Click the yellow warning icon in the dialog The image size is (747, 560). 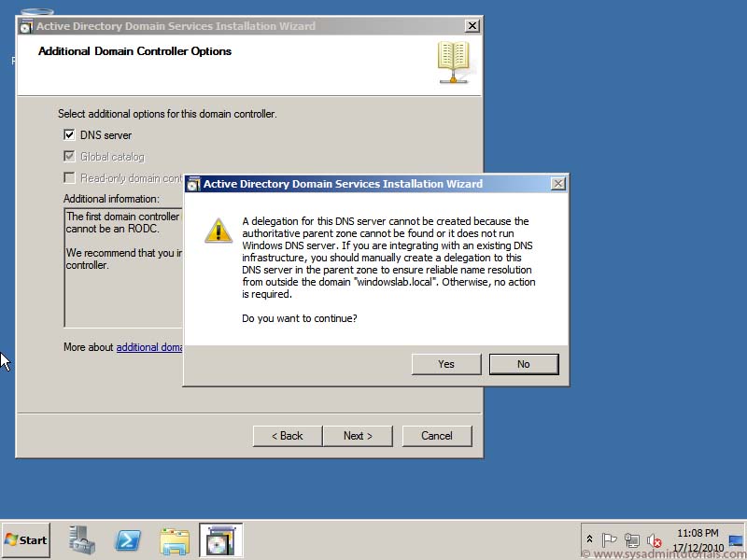click(218, 228)
